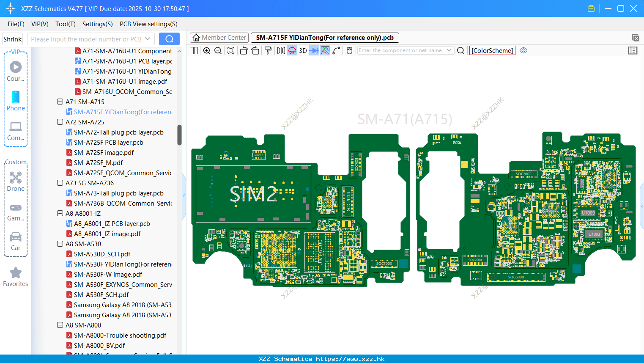Select SM-A715F YiDianTong tree item
This screenshot has width=644, height=363.
pos(122,112)
